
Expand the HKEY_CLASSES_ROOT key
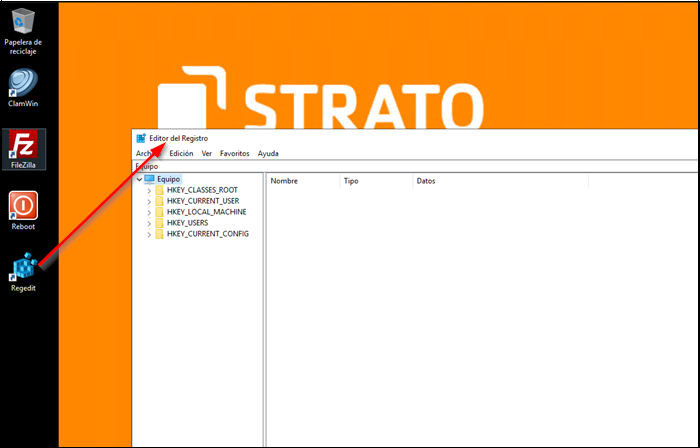(149, 191)
